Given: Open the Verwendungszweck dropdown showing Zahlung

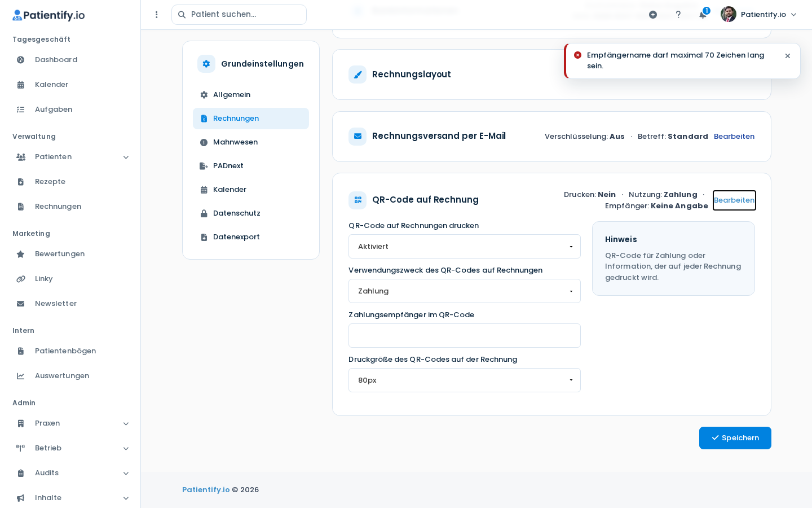Looking at the screenshot, I should [465, 291].
